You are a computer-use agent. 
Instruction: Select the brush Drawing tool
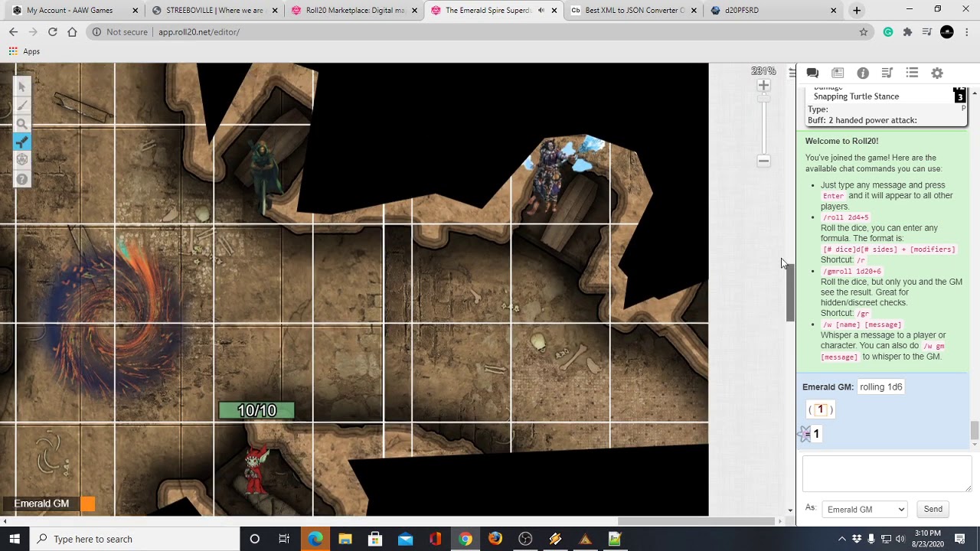point(21,105)
